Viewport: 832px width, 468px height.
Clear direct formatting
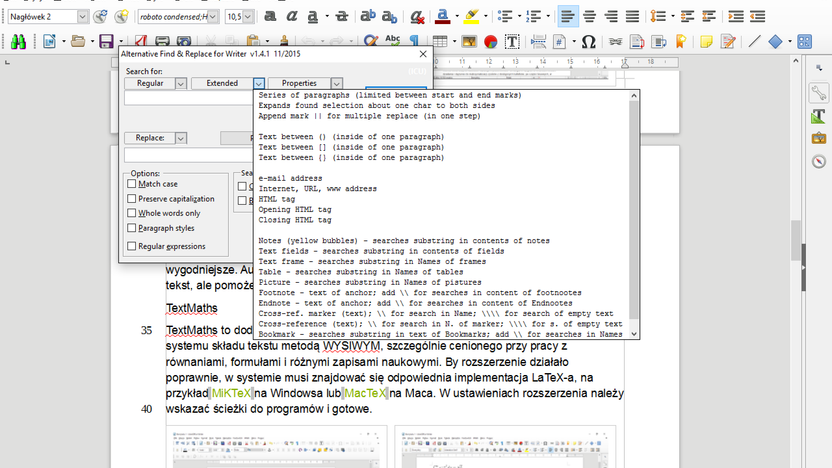tap(417, 16)
